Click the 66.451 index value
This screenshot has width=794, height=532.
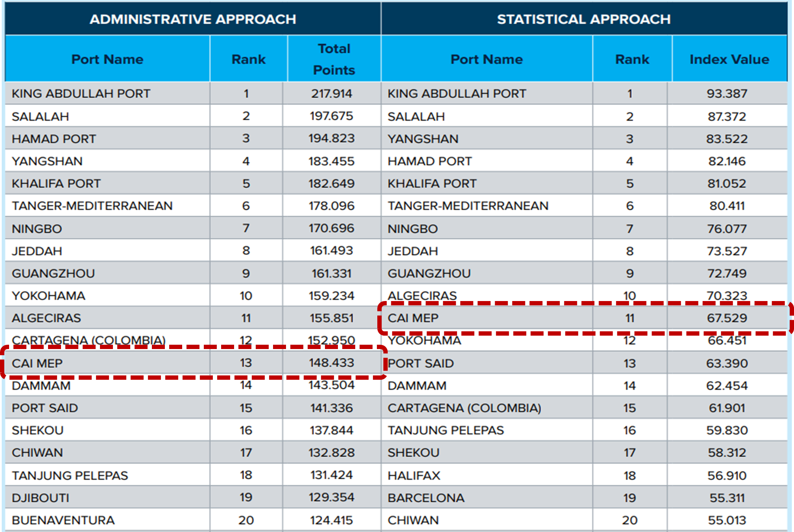727,340
